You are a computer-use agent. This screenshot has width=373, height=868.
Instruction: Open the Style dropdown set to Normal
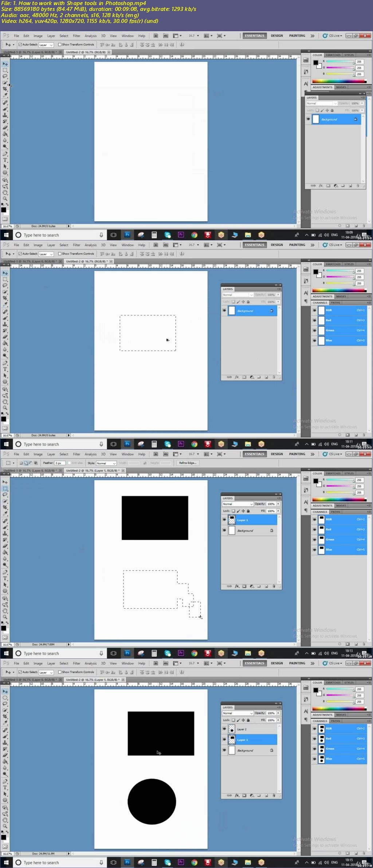click(x=106, y=463)
